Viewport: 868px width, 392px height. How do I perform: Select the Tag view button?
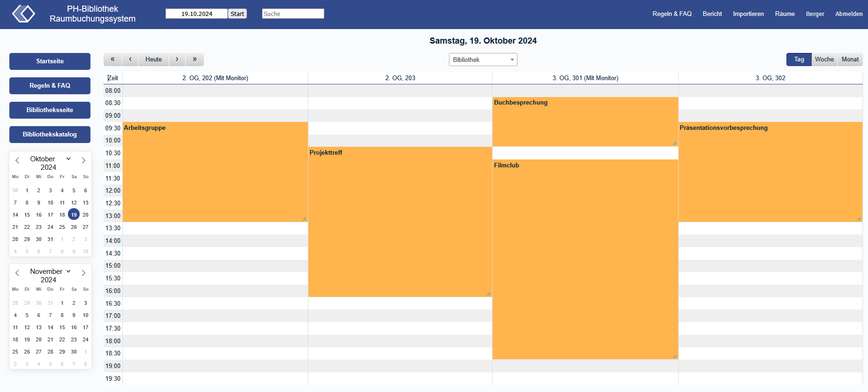coord(799,60)
